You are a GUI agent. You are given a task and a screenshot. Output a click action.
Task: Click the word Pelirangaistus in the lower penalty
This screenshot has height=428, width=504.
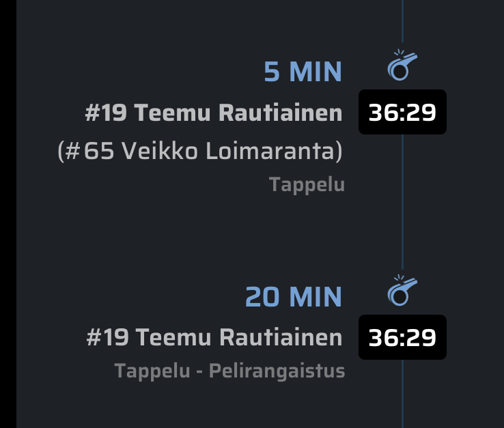pos(277,371)
